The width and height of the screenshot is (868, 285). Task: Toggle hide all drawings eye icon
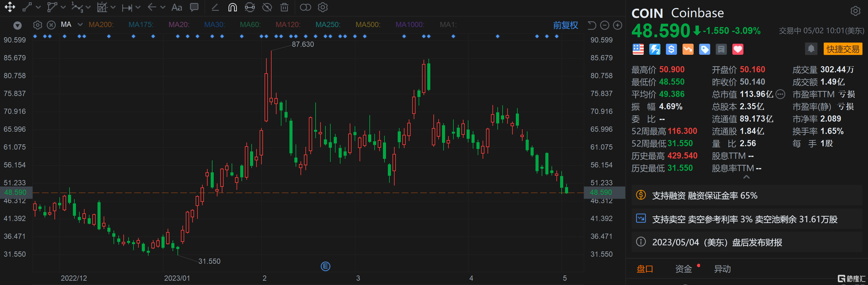[267, 7]
